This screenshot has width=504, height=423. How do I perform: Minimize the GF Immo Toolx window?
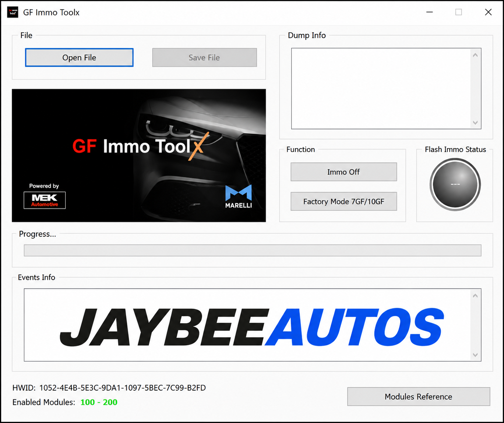430,12
